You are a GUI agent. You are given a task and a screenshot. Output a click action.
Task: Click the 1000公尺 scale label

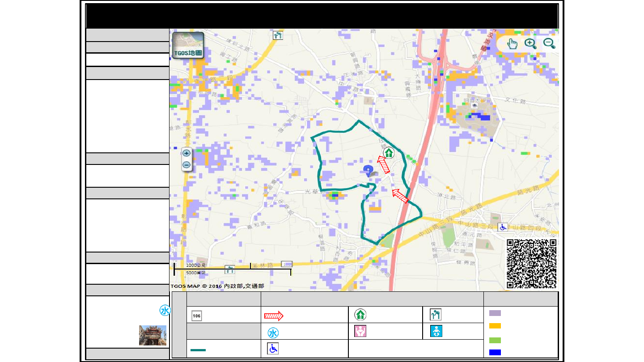[x=195, y=265]
